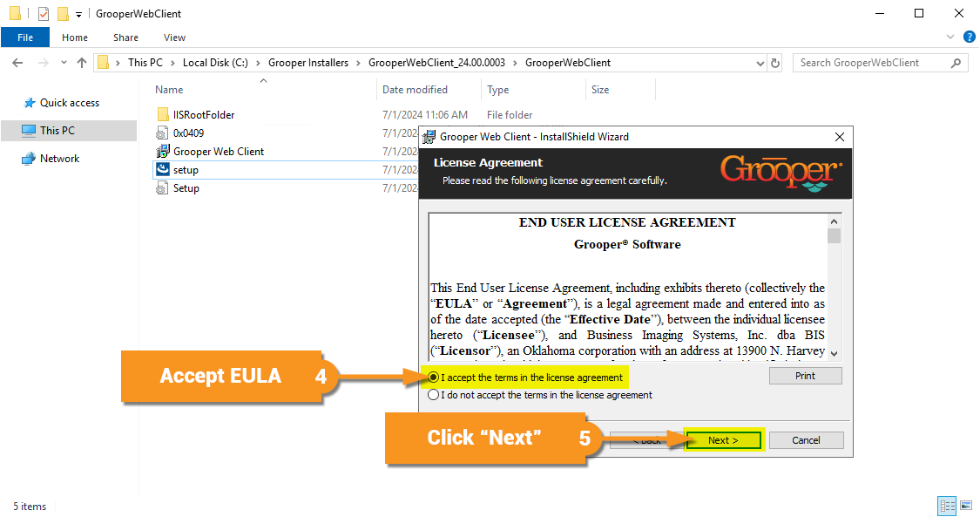Go back with the Back arrow

17,63
